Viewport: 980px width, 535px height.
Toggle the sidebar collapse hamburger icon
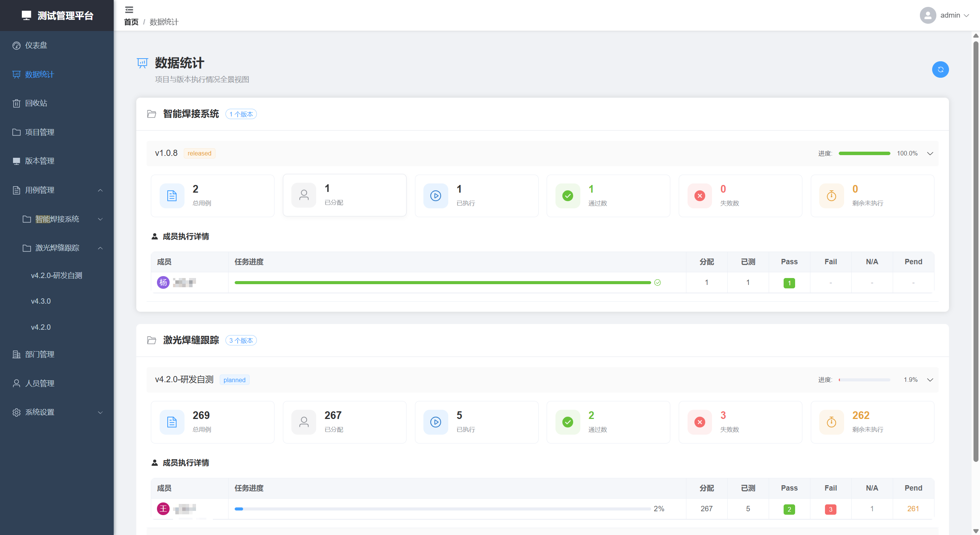pos(129,10)
